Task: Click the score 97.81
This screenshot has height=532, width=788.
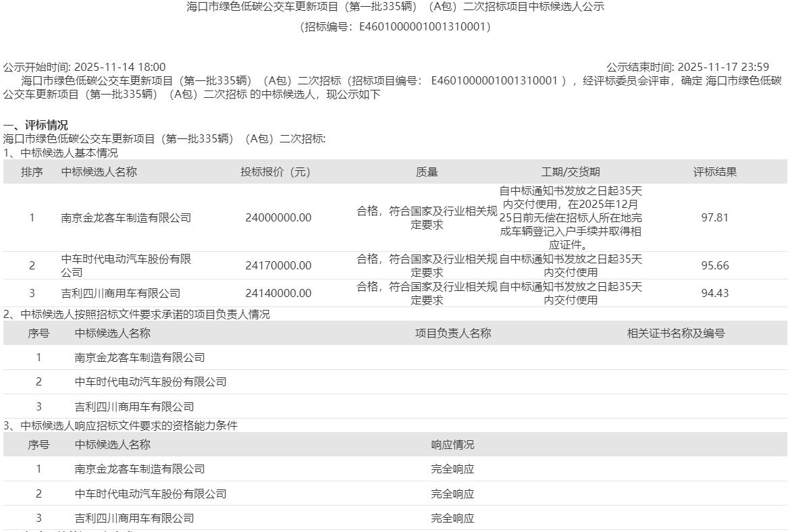Action: pos(716,217)
